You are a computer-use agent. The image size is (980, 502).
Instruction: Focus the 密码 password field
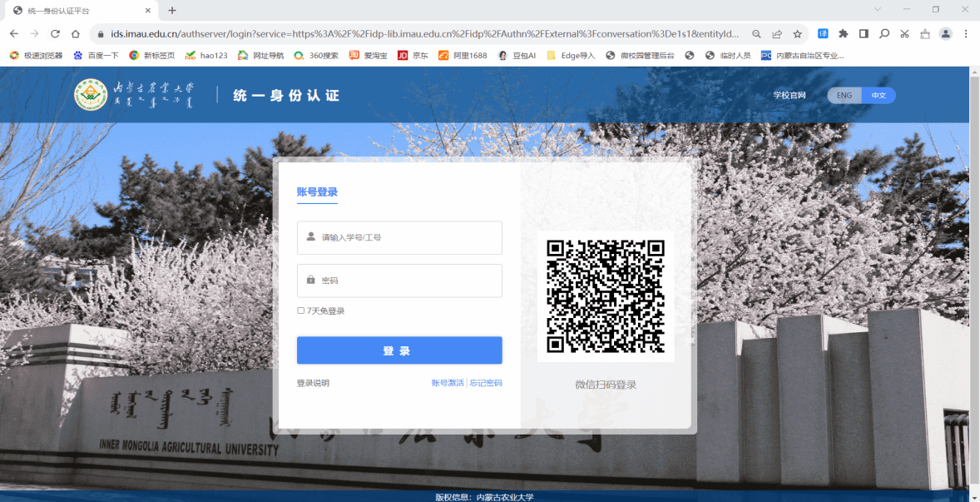pos(399,281)
